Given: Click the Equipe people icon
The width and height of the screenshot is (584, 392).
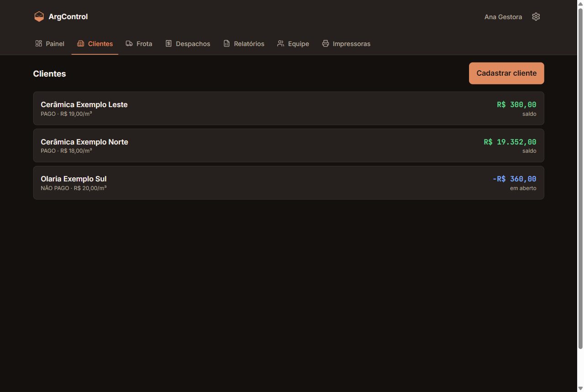Looking at the screenshot, I should point(281,44).
